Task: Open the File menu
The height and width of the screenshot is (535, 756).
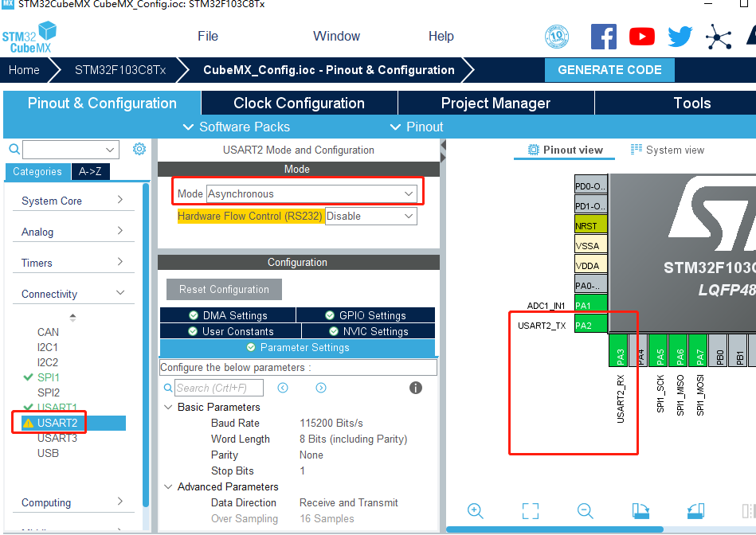Action: (208, 36)
